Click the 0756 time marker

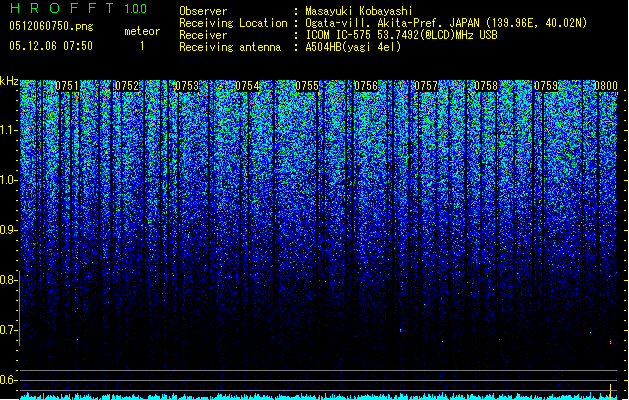click(x=366, y=86)
